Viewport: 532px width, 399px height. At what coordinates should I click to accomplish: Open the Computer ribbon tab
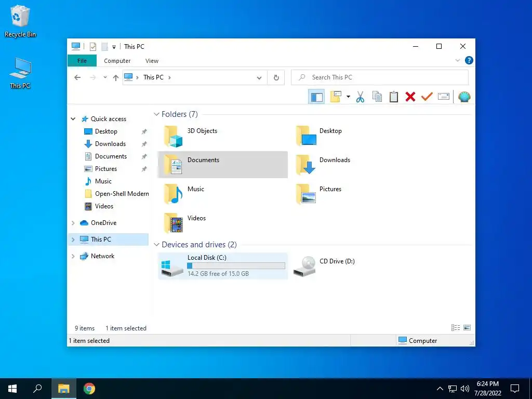tap(117, 61)
